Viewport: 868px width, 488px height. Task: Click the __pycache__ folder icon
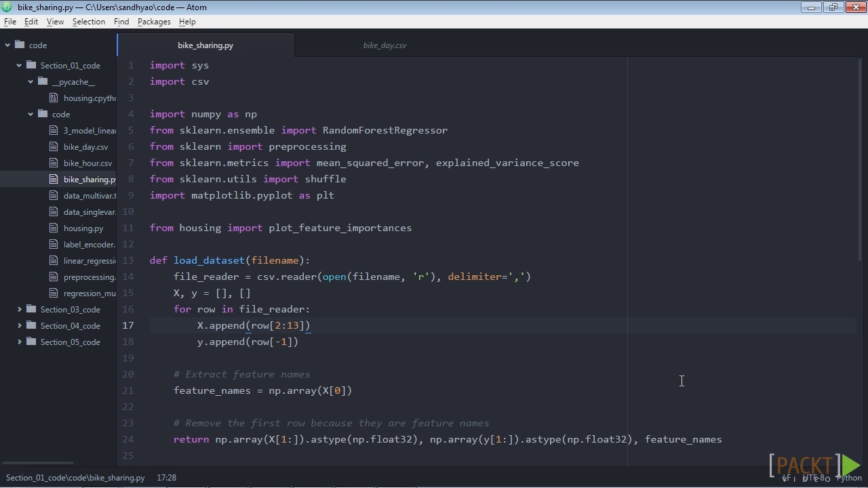coord(43,82)
